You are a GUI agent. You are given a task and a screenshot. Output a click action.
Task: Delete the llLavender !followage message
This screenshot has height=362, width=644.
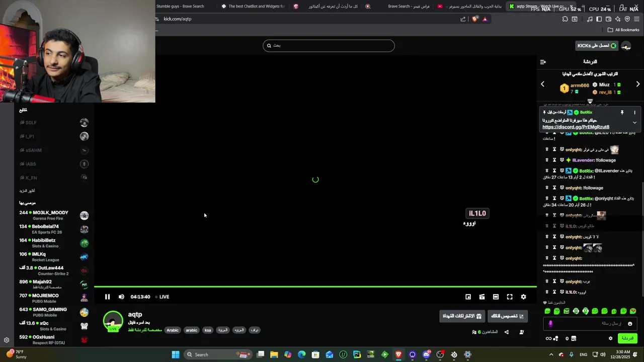pos(547,160)
